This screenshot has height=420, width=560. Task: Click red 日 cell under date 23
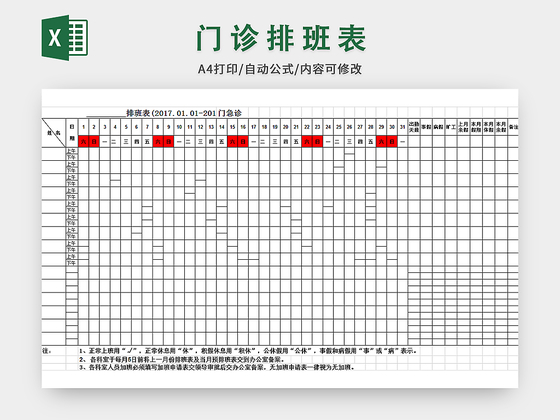click(x=318, y=141)
